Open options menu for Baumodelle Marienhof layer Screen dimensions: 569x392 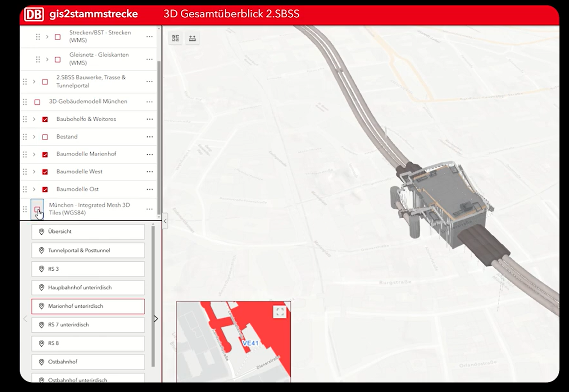click(150, 154)
